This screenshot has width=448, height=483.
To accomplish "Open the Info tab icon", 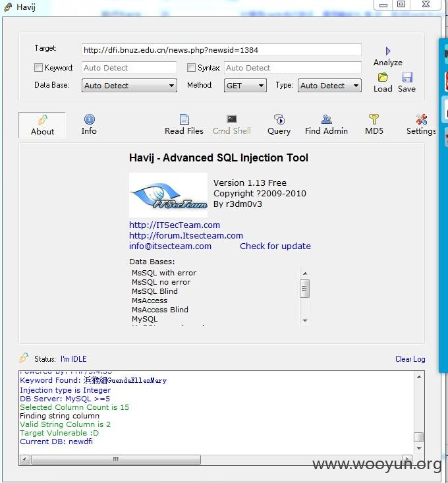I will point(90,119).
